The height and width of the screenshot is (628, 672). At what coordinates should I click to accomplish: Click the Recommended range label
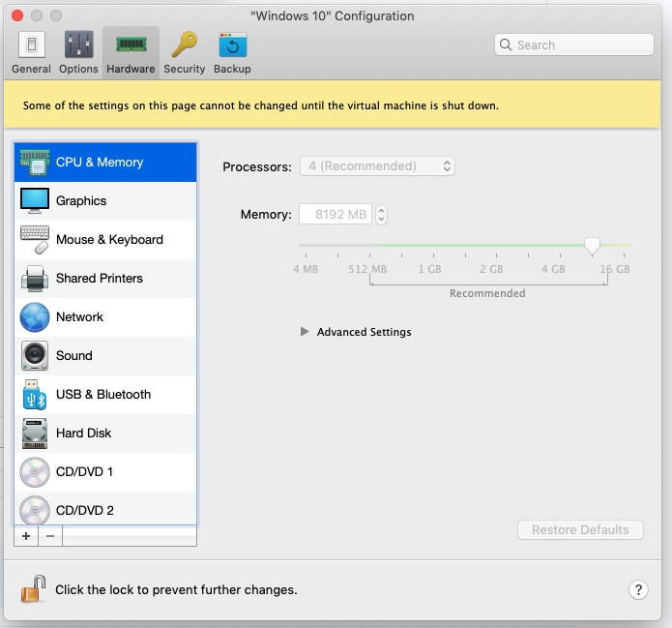pos(487,293)
